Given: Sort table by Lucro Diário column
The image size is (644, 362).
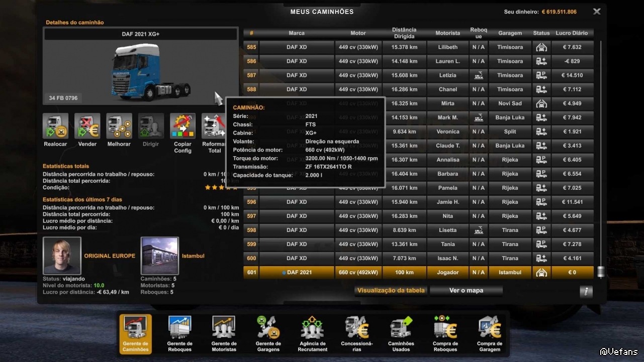Looking at the screenshot, I should [x=572, y=33].
